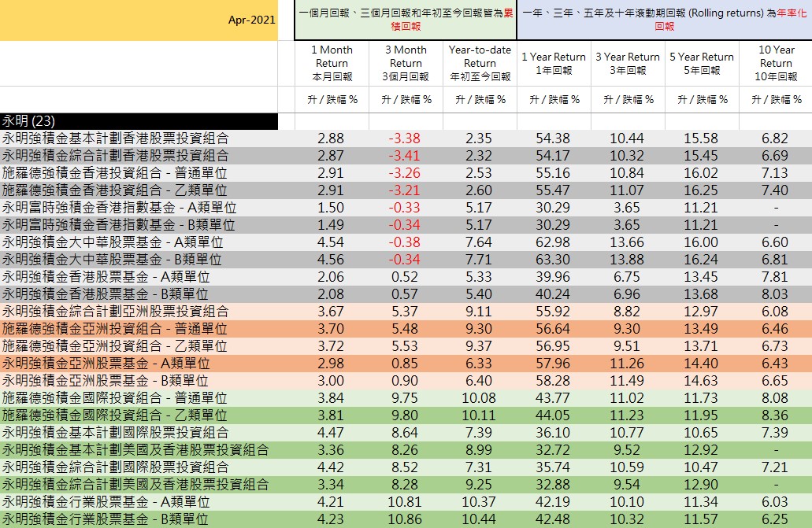Click the 8.36 ten-year return value
Viewport: 812px width, 528px height.
[x=775, y=415]
